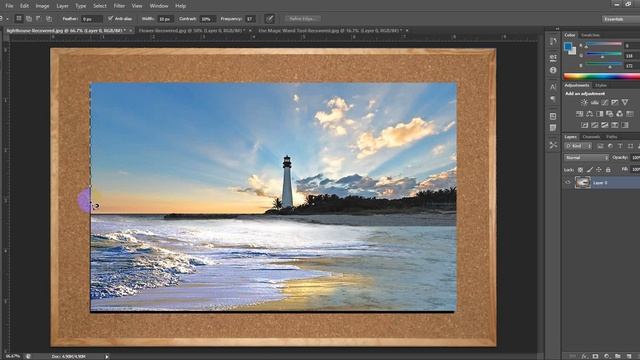Open the View menu

coord(137,6)
